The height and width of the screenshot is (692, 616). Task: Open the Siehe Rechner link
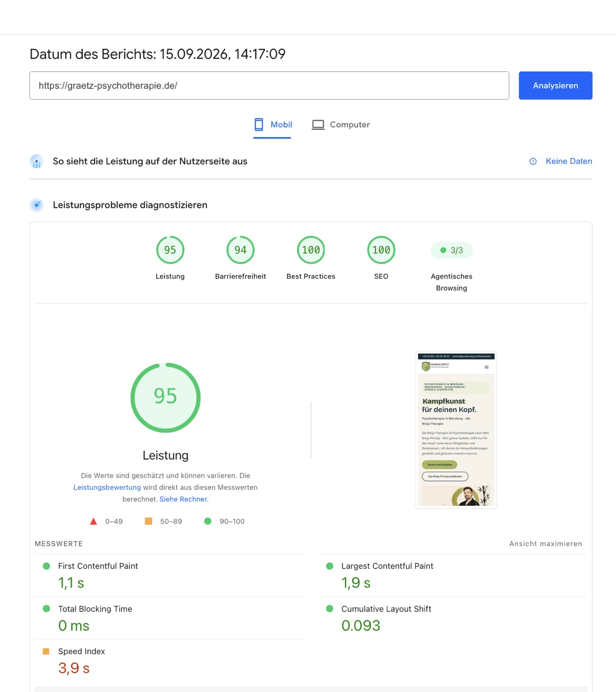[x=184, y=499]
